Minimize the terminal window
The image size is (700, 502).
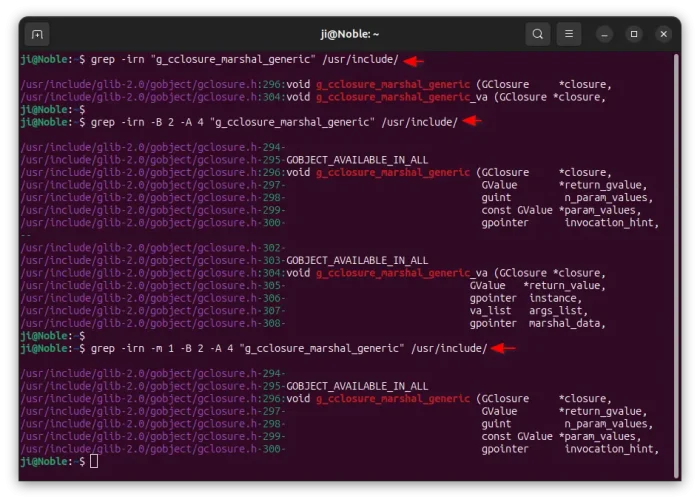pyautogui.click(x=604, y=34)
